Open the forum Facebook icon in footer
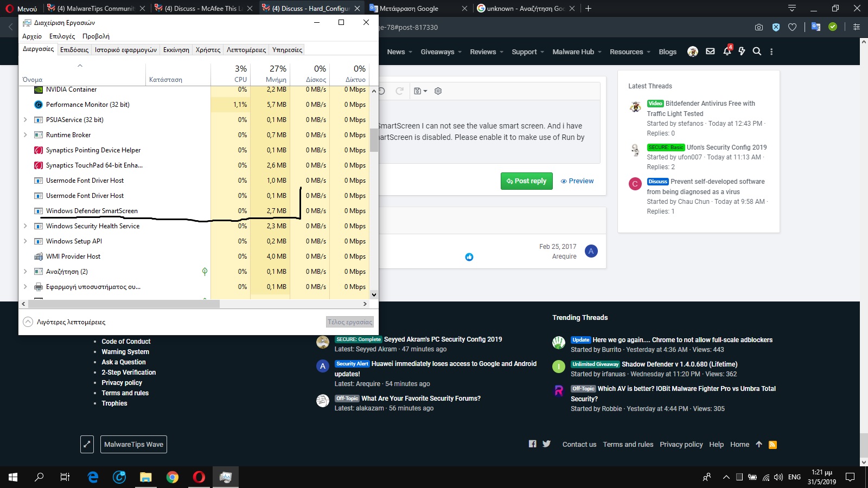Screen dimensions: 868x488 pos(532,444)
